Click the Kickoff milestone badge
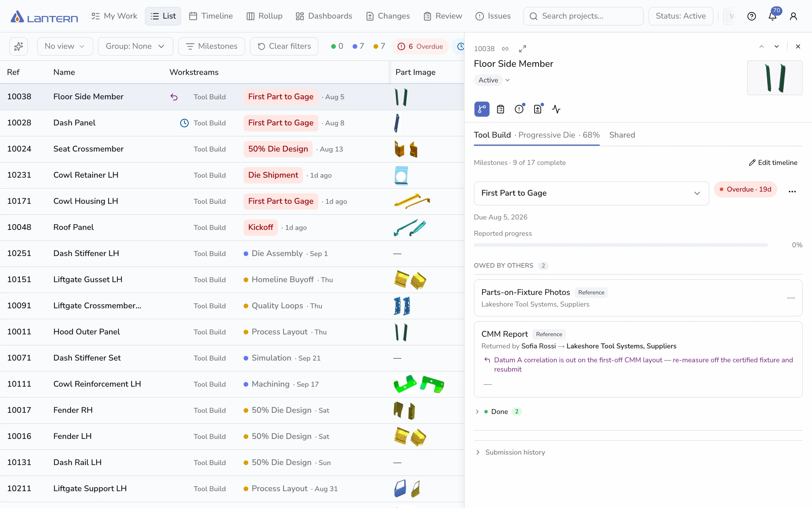 (x=261, y=228)
